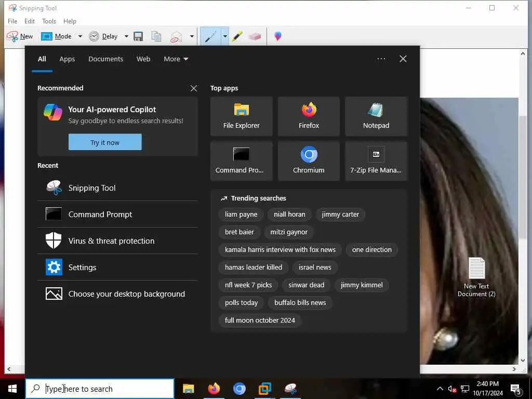This screenshot has height=399, width=532.
Task: Expand the Mode dropdown arrow
Action: pyautogui.click(x=80, y=36)
